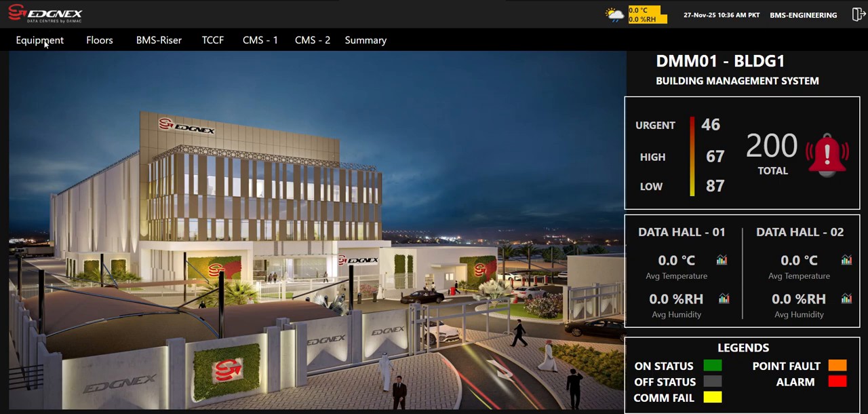Click the HIGH alarm count 67
Viewport: 868px width, 414px height.
click(715, 156)
